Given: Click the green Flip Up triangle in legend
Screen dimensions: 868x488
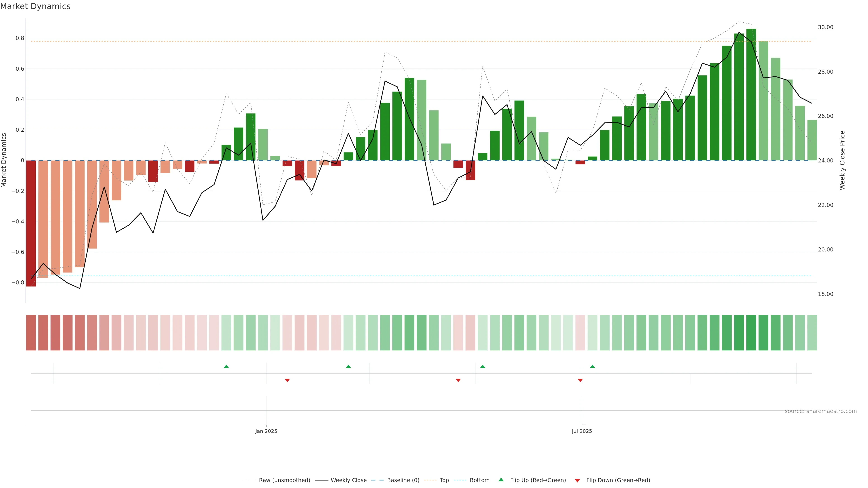Looking at the screenshot, I should [501, 480].
